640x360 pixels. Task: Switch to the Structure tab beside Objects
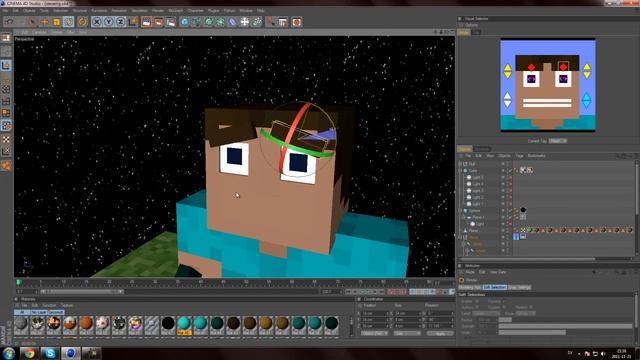482,149
